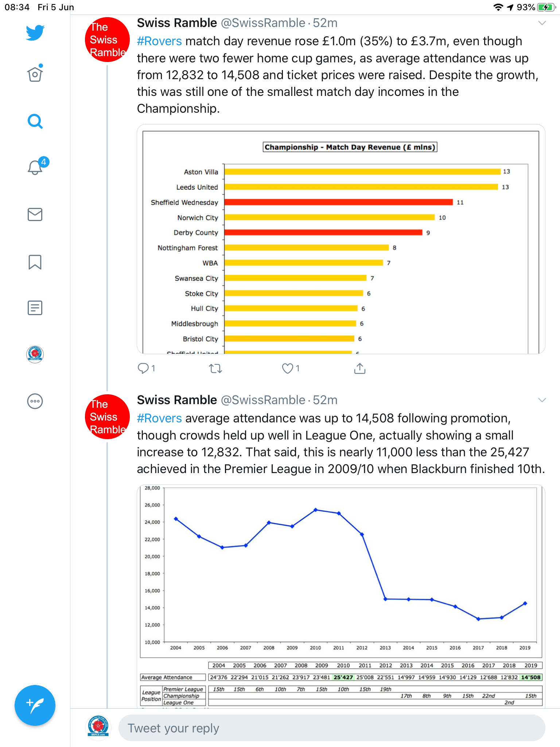Open the Search magnifier in sidebar

click(x=35, y=121)
